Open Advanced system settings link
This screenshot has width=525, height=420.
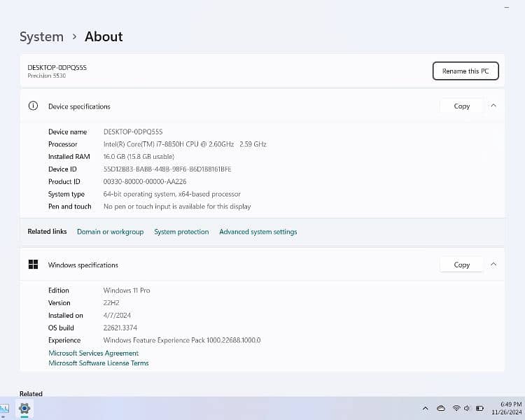coord(258,232)
